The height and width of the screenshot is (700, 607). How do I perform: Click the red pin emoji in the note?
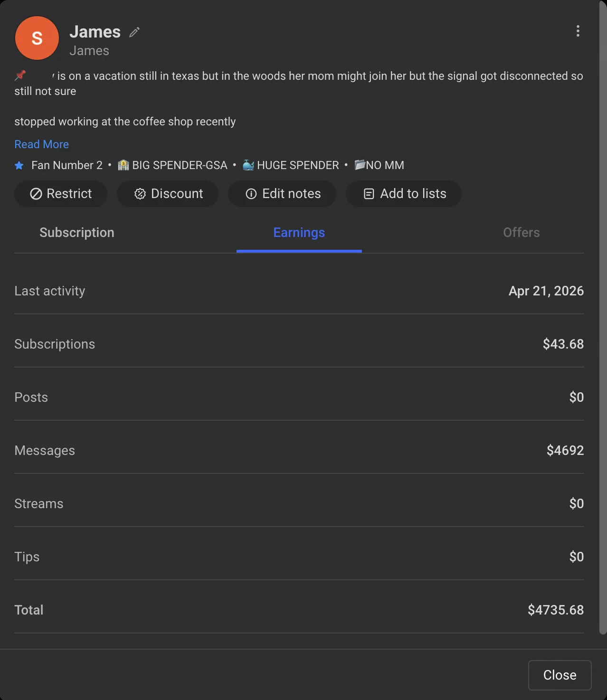point(20,75)
